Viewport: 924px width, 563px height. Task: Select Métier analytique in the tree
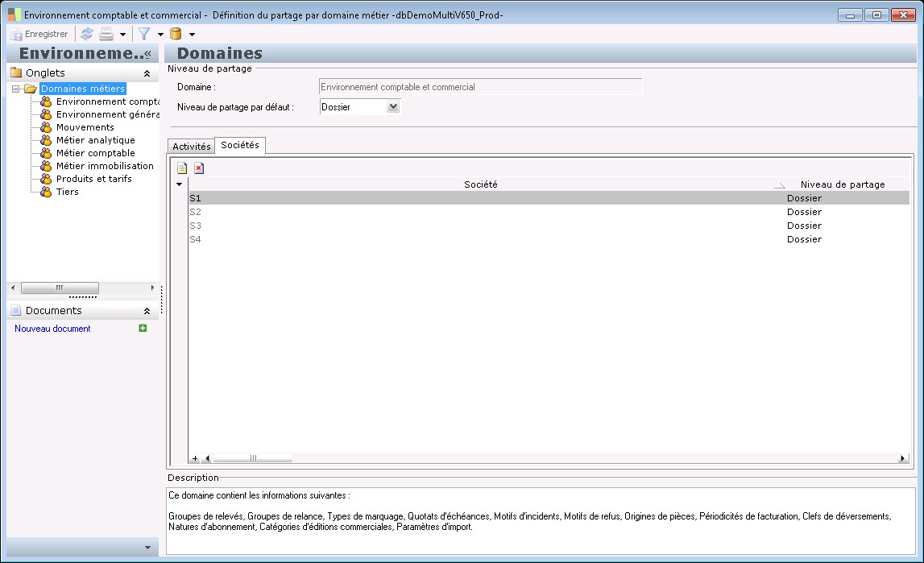pyautogui.click(x=96, y=140)
